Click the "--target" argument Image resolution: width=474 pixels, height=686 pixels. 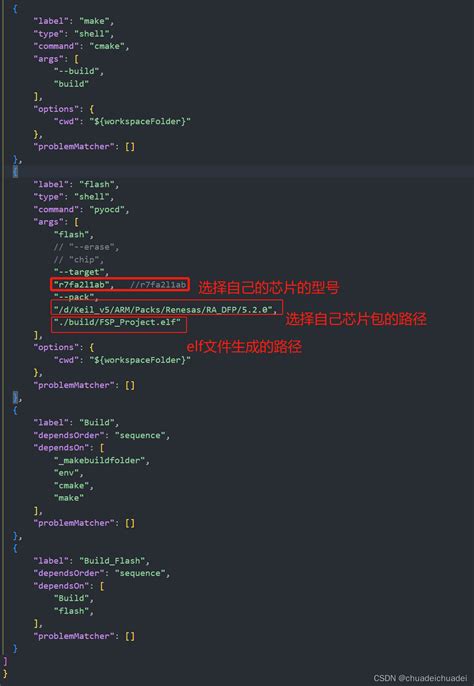pos(81,272)
